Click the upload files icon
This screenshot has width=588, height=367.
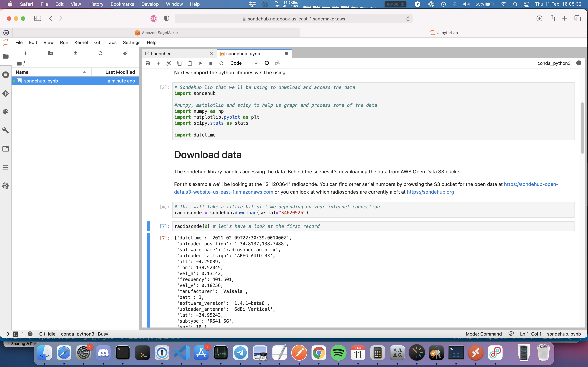click(75, 53)
